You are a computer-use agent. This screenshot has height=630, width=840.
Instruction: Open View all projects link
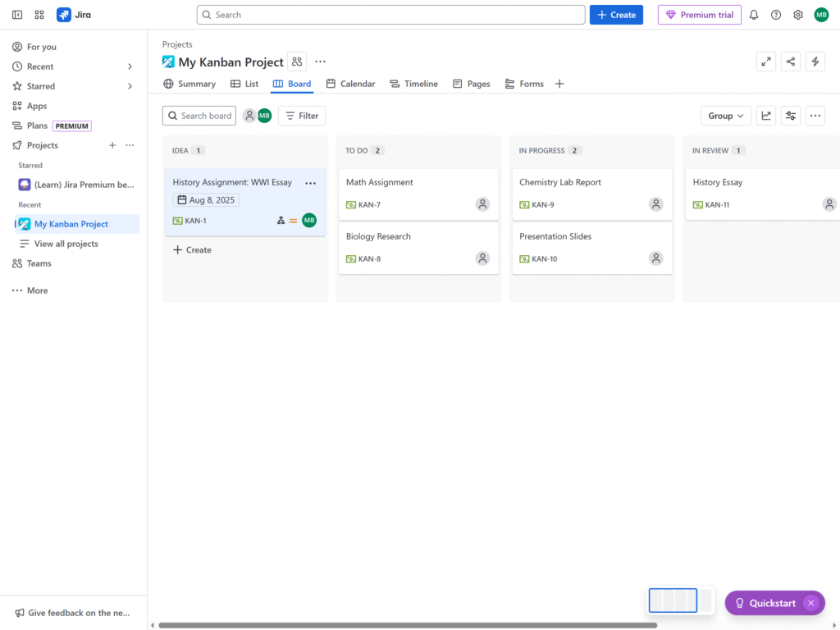[x=66, y=244]
